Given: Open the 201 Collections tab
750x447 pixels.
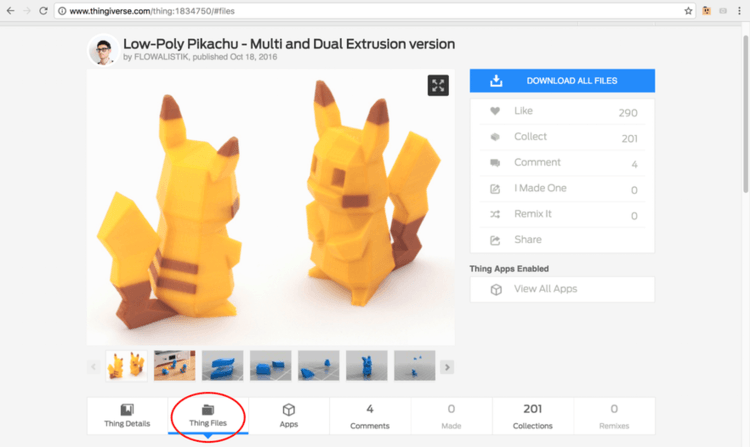Looking at the screenshot, I should (x=532, y=416).
